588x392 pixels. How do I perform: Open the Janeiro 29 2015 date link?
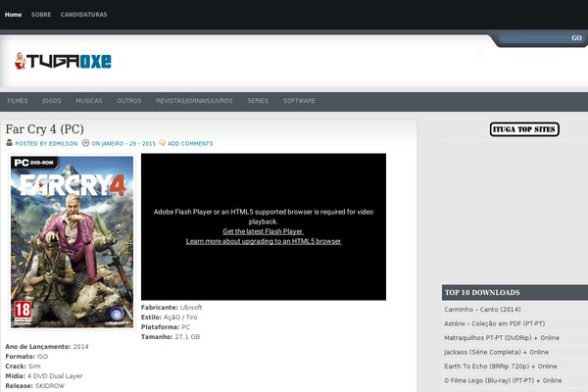[123, 144]
